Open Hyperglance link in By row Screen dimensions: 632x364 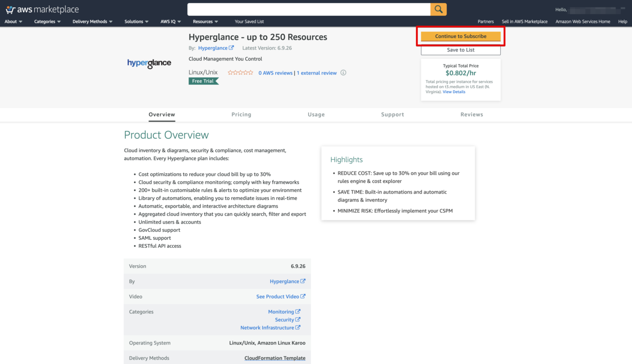pos(288,281)
